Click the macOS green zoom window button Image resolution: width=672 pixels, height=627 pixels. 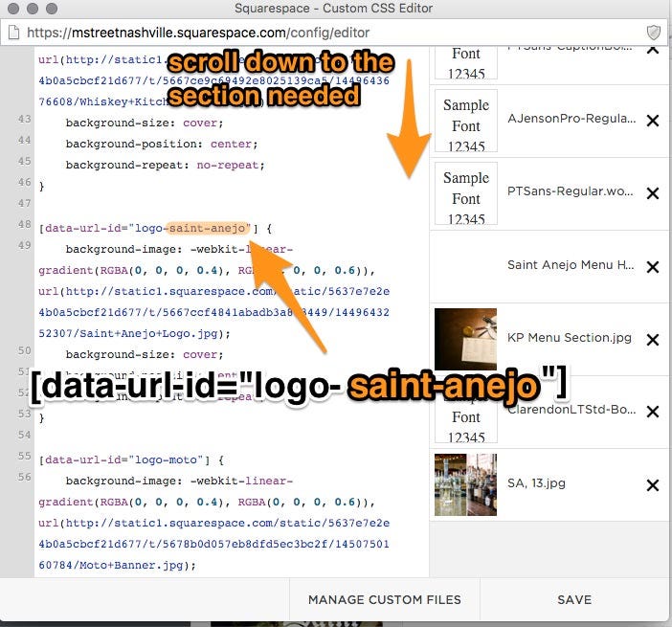click(52, 9)
